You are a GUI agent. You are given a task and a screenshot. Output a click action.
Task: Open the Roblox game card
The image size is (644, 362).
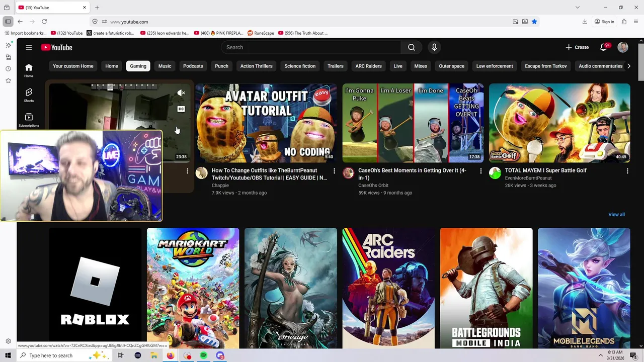tap(96, 288)
